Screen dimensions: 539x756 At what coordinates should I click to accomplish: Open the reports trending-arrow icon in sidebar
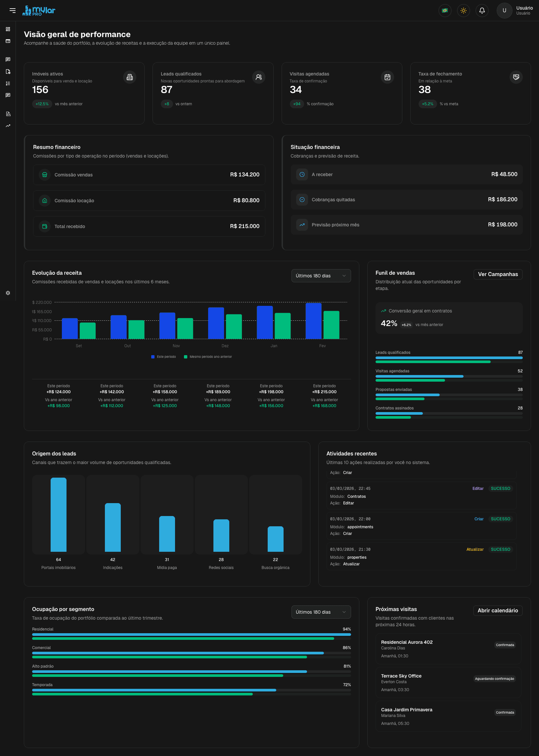coord(8,126)
